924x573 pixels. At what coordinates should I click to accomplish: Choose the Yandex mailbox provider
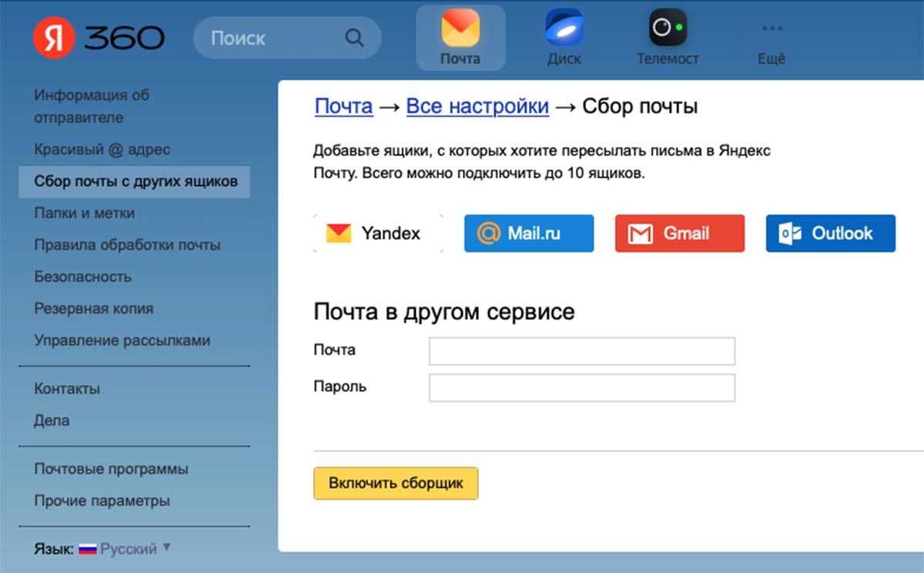click(x=378, y=233)
